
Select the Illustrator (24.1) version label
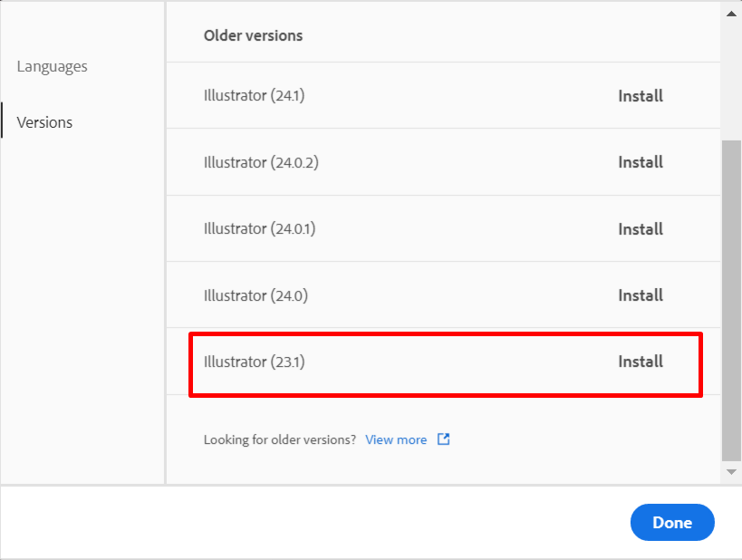pos(254,96)
